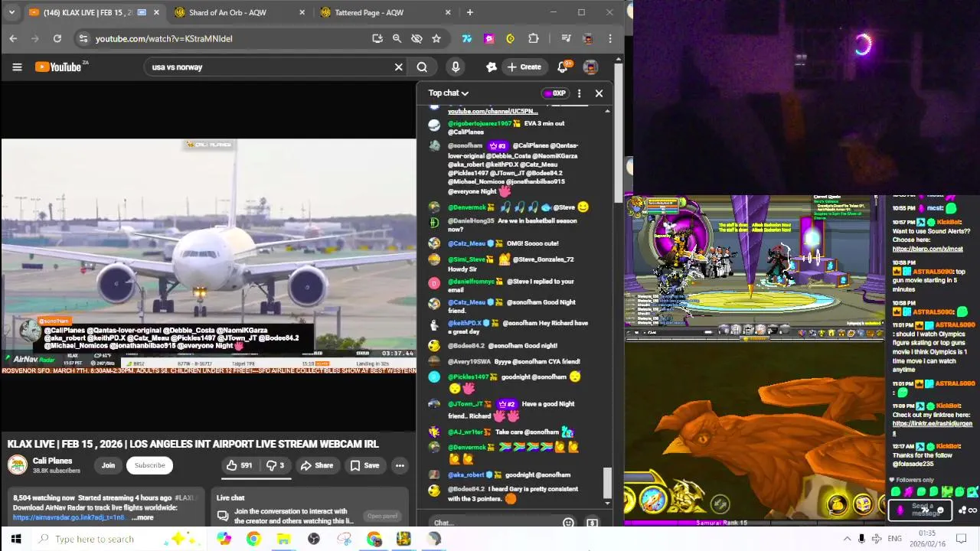Open a new browser tab

tap(470, 12)
